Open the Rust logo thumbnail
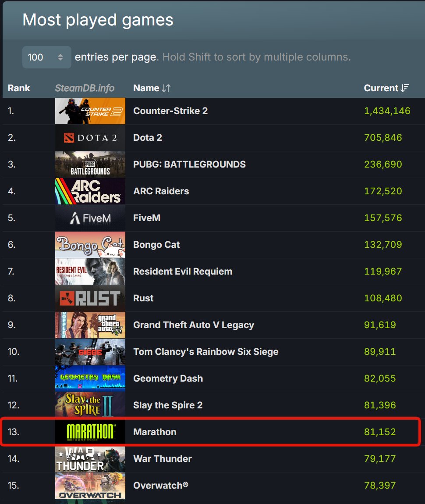The height and width of the screenshot is (504, 425). pyautogui.click(x=90, y=298)
